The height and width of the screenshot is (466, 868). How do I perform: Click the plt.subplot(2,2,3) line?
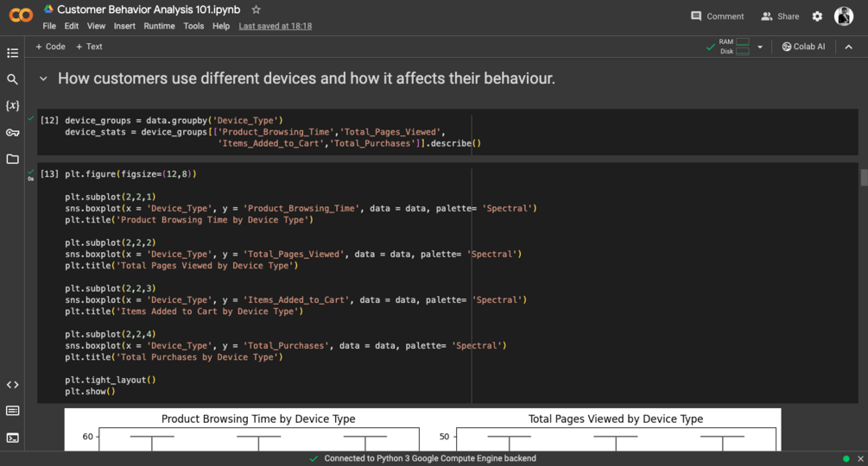pos(111,288)
